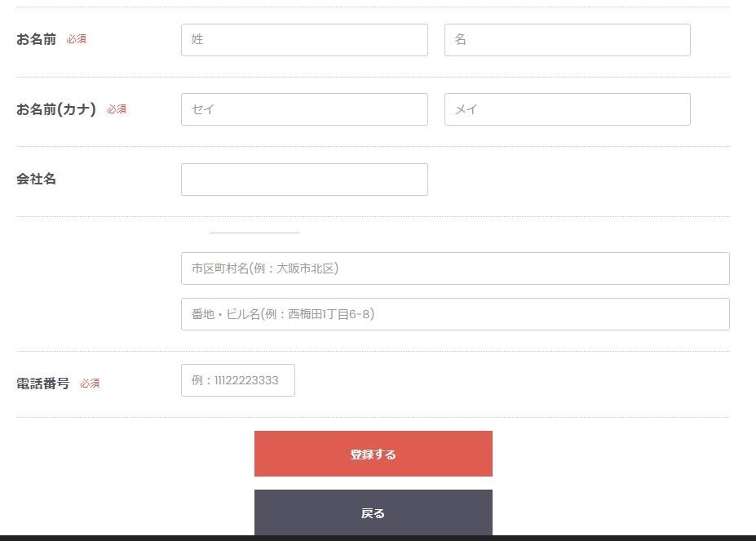This screenshot has width=756, height=541.
Task: Click the 電話番号 phone number input
Action: (x=237, y=380)
